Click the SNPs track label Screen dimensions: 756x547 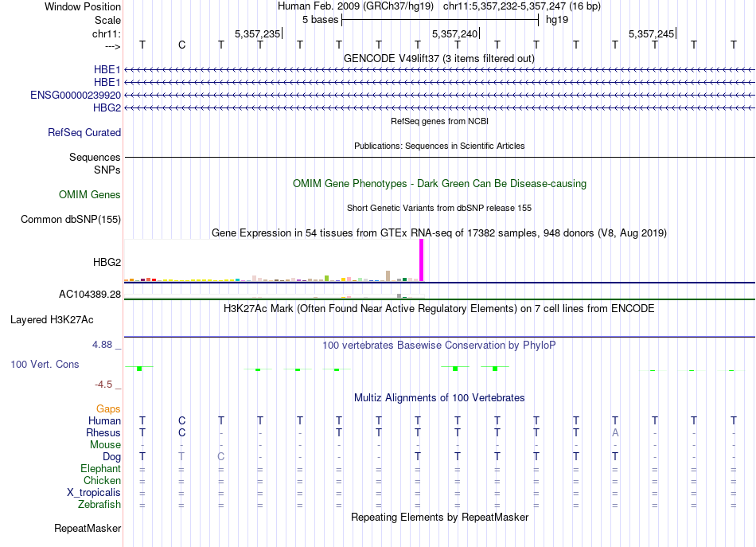point(107,170)
